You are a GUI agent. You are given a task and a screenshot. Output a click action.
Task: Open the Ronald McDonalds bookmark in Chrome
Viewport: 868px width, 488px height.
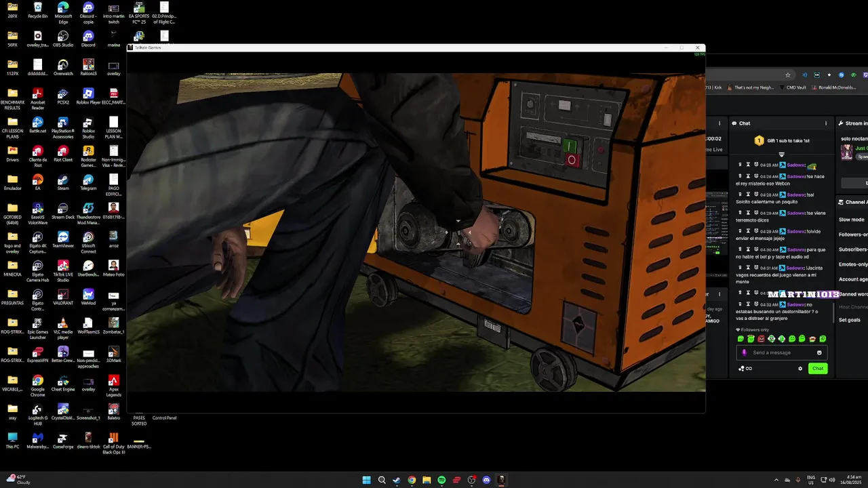(834, 87)
